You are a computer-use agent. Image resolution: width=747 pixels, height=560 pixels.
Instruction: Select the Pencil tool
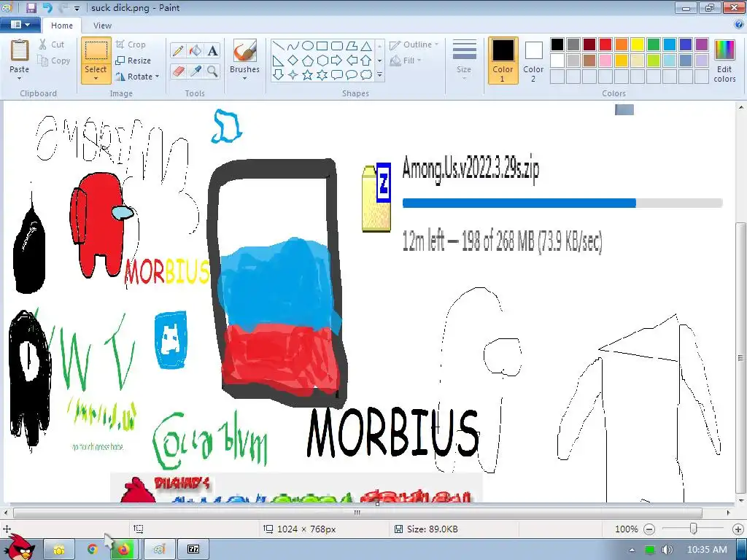tap(178, 50)
